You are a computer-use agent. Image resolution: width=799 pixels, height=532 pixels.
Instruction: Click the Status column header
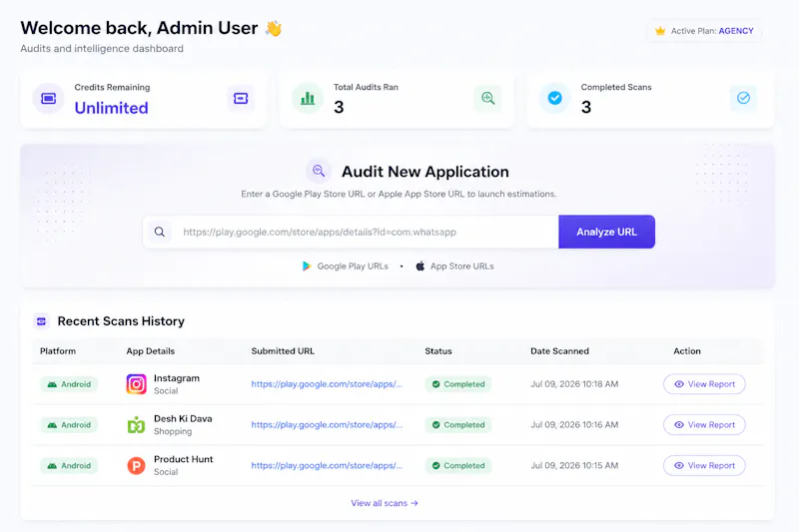[438, 351]
